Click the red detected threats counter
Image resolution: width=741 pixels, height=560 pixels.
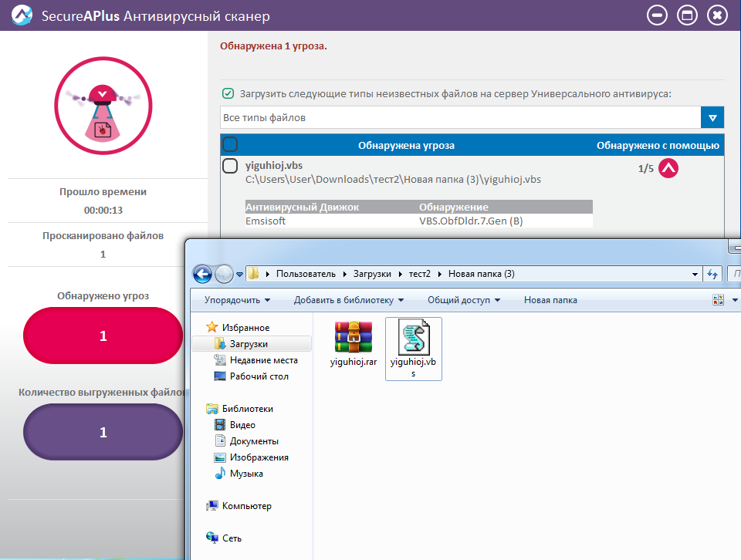click(103, 336)
